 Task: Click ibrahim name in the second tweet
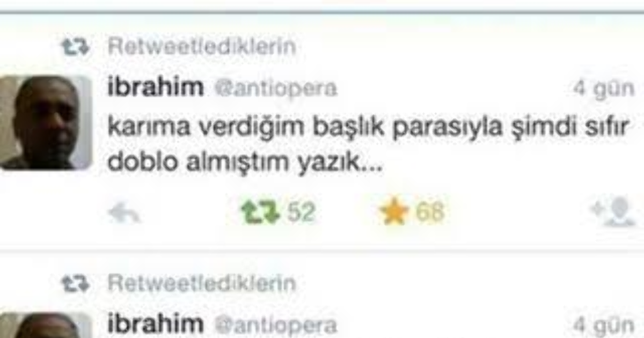click(x=156, y=324)
